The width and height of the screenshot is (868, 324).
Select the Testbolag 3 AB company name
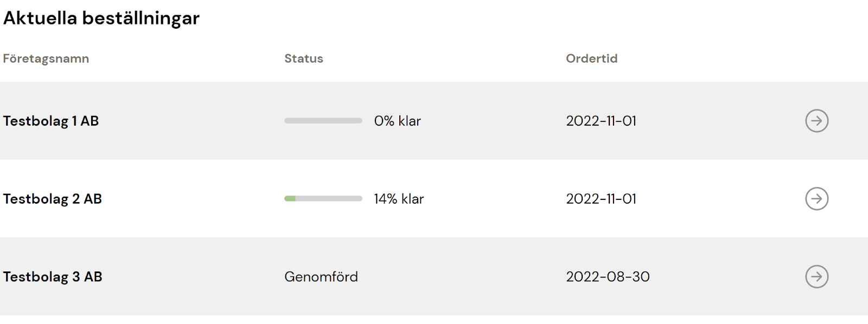click(x=53, y=277)
